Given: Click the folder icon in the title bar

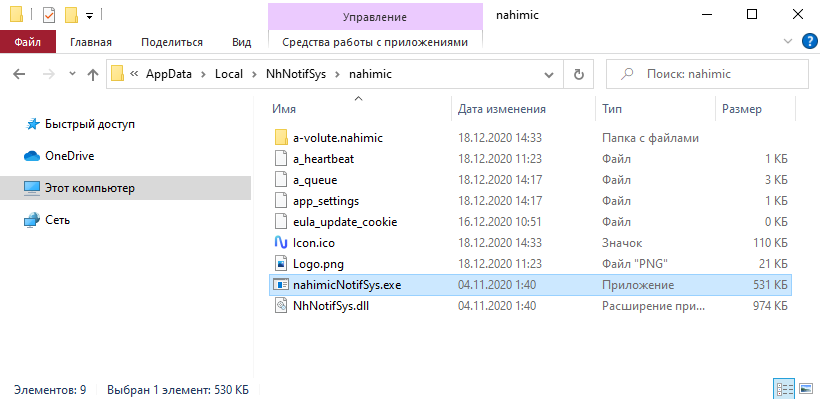Looking at the screenshot, I should 16,15.
